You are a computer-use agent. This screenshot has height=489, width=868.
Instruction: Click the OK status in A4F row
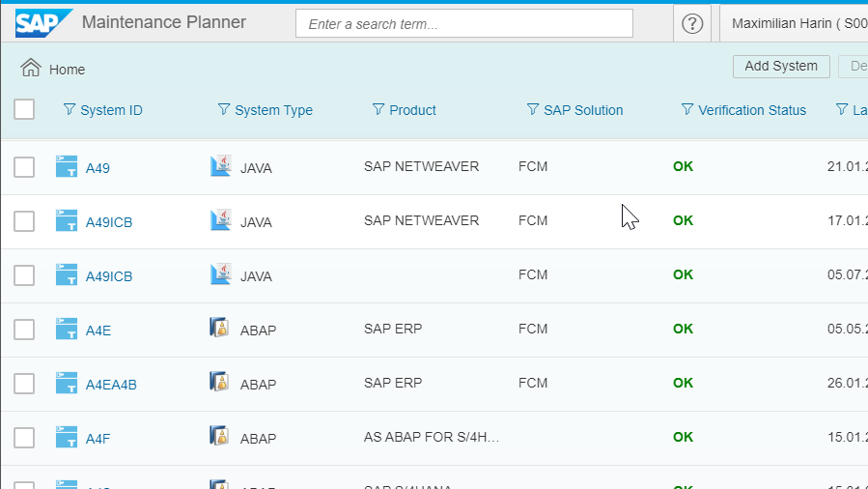click(x=684, y=437)
